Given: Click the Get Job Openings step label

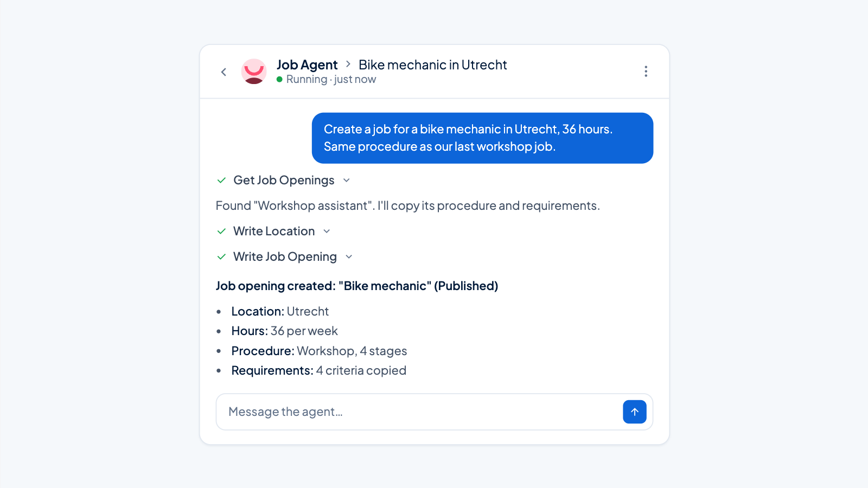Looking at the screenshot, I should (x=284, y=181).
